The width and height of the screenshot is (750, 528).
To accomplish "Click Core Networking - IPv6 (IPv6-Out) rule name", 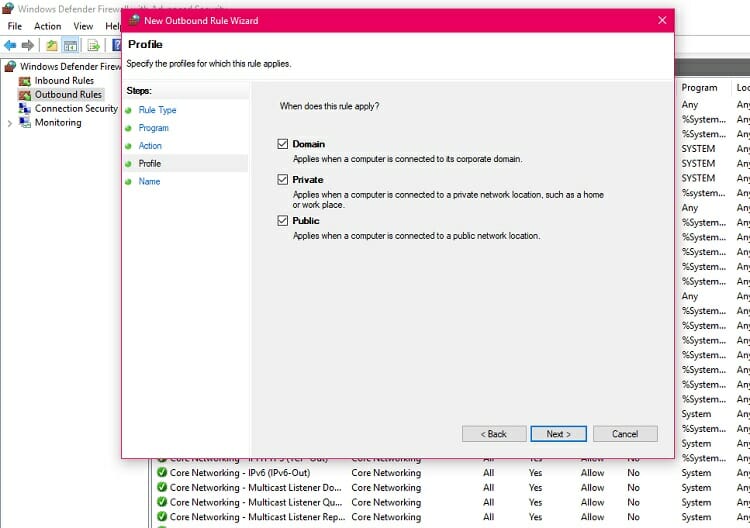I will (240, 473).
